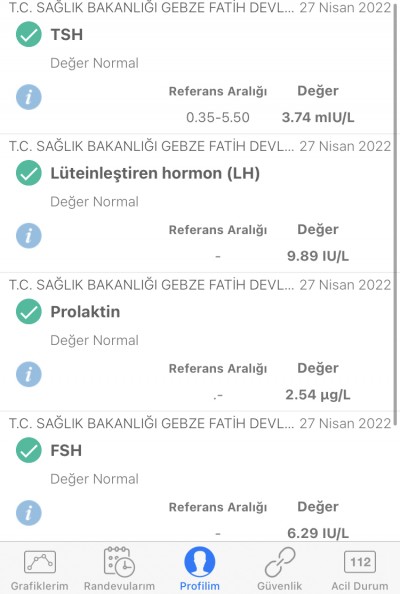Click the green checkmark beside TSH
The height and width of the screenshot is (594, 400).
[x=29, y=34]
